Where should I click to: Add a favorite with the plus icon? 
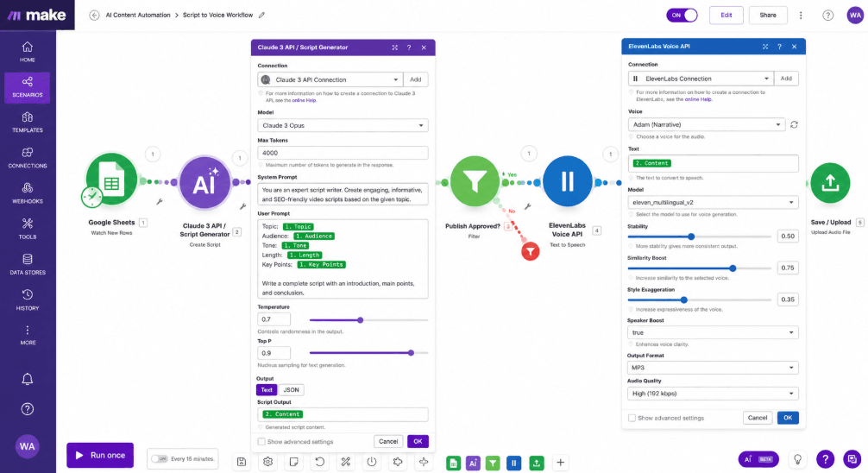coord(560,462)
